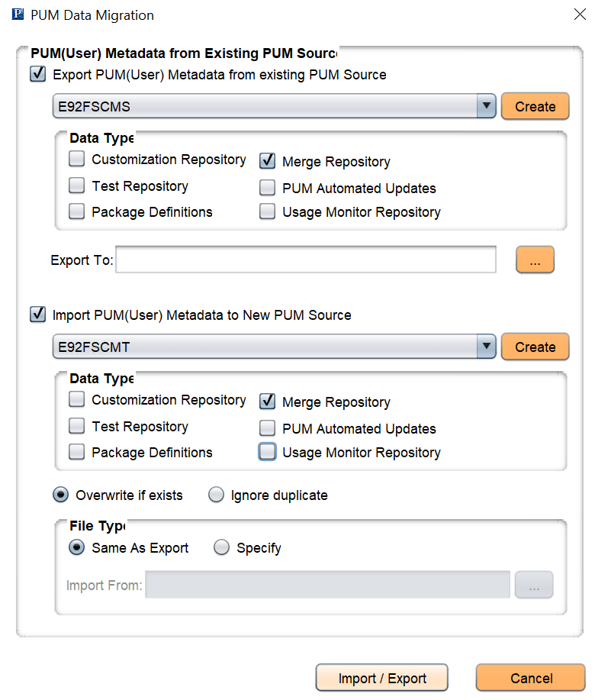Disable Merge Repository in export Data Types

pos(267,161)
